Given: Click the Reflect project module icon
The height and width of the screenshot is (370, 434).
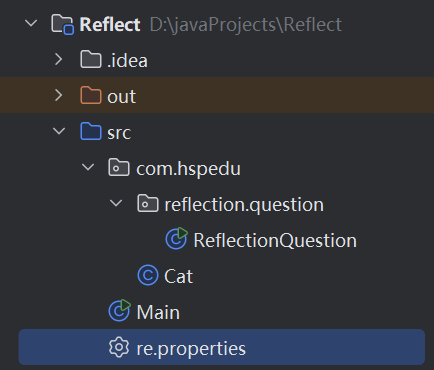Looking at the screenshot, I should coord(62,24).
